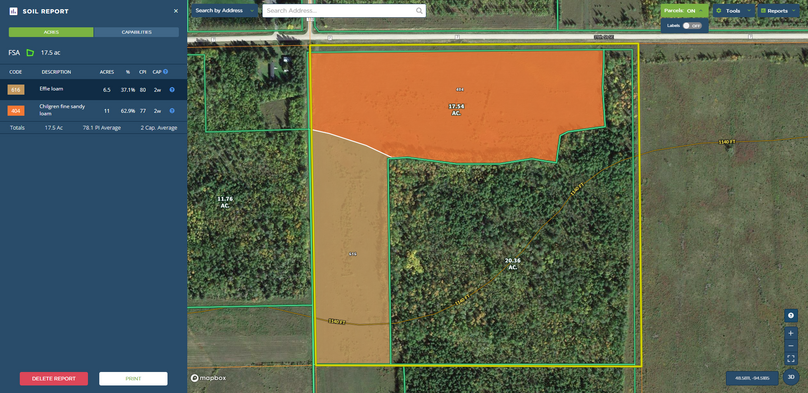808x393 pixels.
Task: Switch to the Acres tab
Action: (51, 32)
